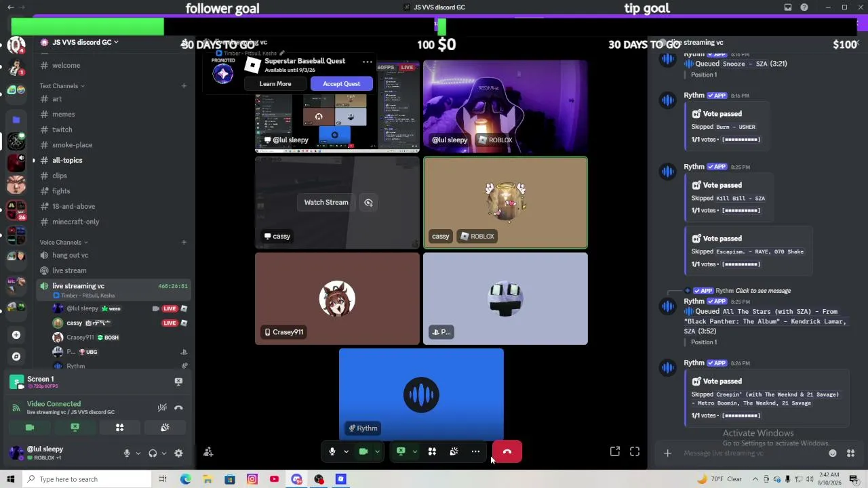
Task: Open input device options next to user-panel mic
Action: click(138, 453)
